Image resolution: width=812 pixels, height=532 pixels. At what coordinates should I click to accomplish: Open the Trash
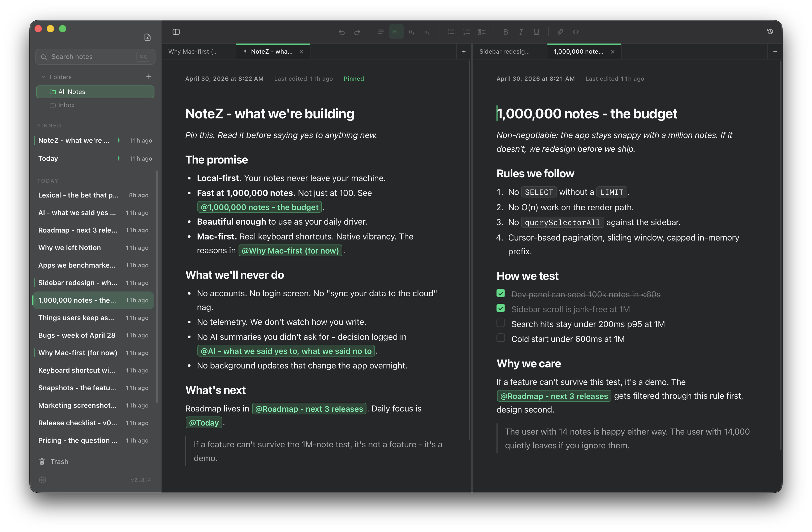tap(54, 461)
